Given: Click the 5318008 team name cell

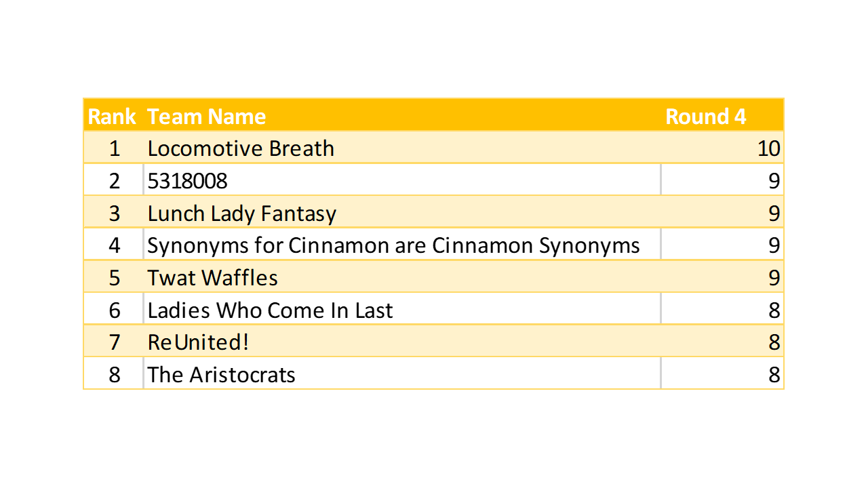Looking at the screenshot, I should click(188, 181).
